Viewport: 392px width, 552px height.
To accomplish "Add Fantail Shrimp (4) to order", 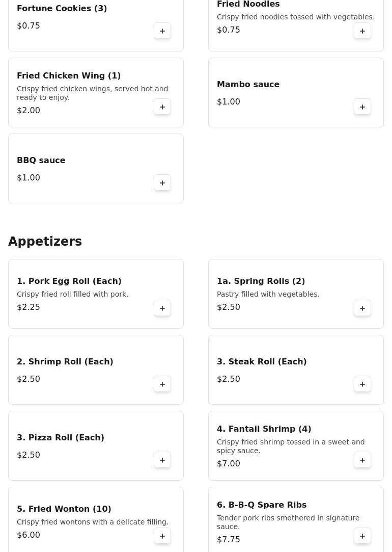I will (x=362, y=460).
